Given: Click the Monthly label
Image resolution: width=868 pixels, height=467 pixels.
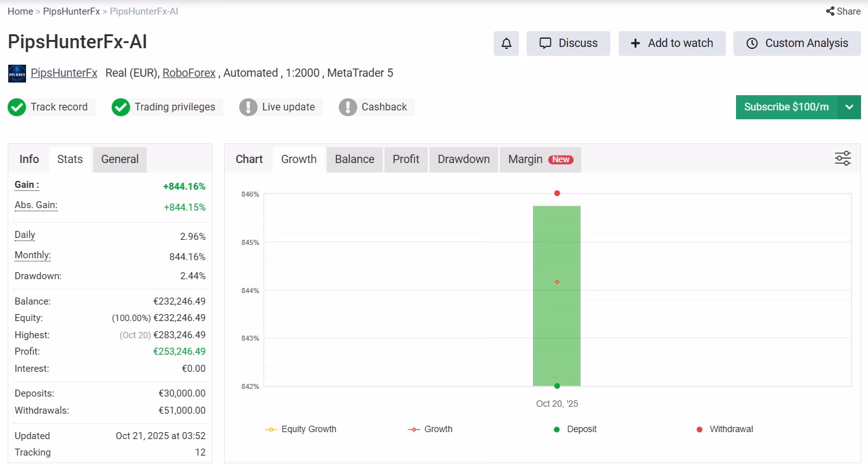Looking at the screenshot, I should [32, 256].
